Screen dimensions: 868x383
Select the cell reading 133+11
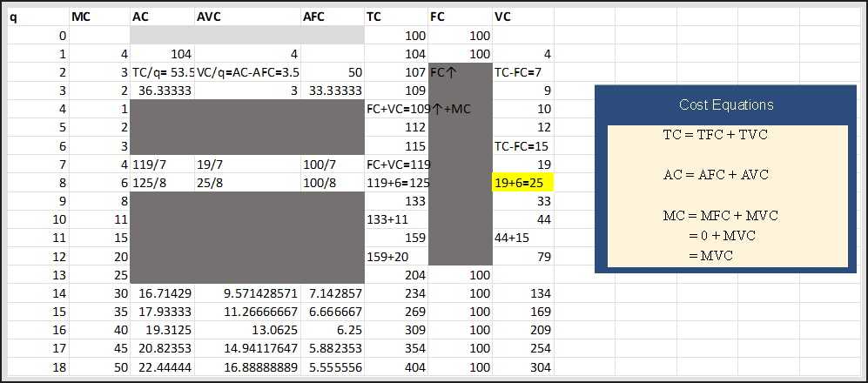coord(396,219)
